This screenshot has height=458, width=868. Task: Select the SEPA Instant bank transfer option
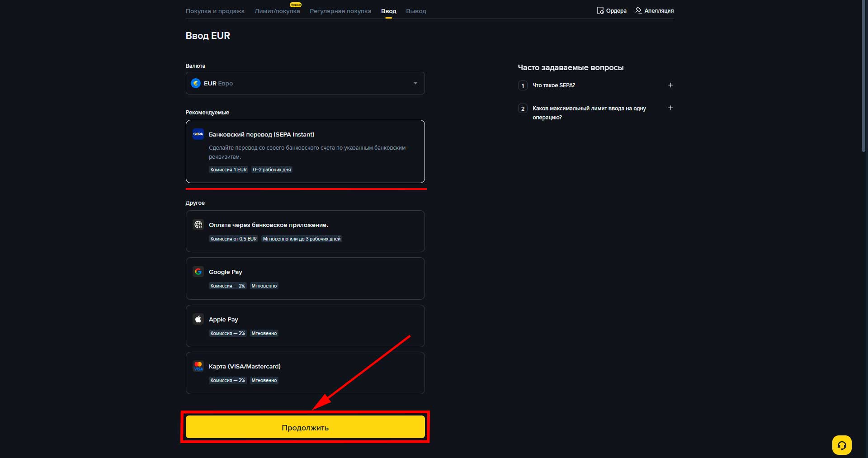click(305, 151)
